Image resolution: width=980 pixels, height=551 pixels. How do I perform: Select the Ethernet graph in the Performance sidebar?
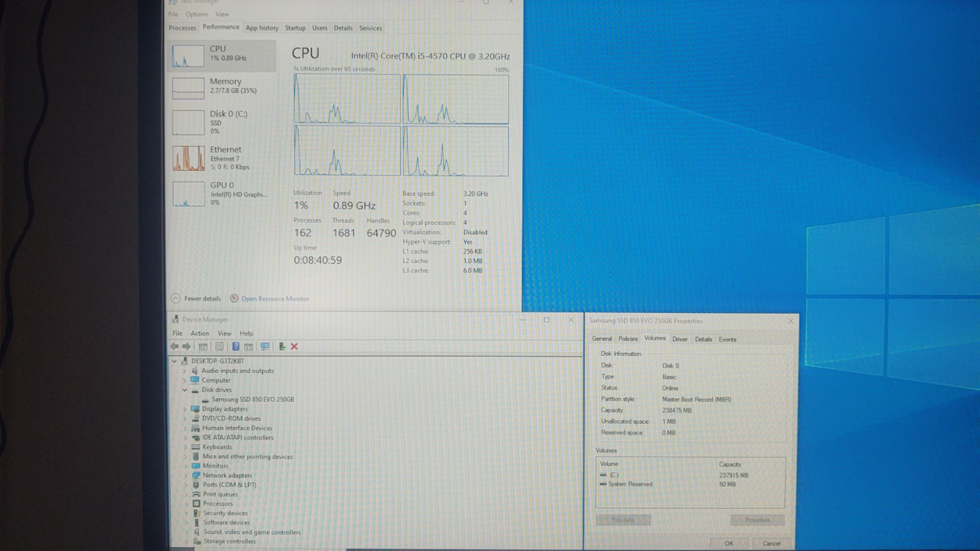point(188,158)
